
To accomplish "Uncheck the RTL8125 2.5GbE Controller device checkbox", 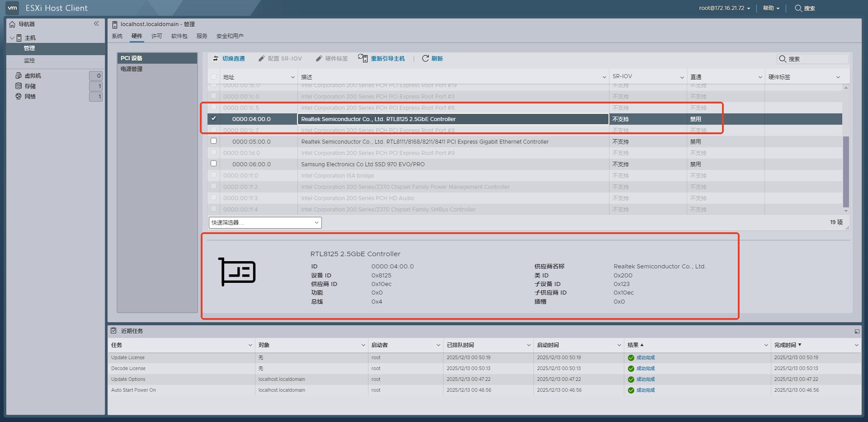I will [x=213, y=119].
